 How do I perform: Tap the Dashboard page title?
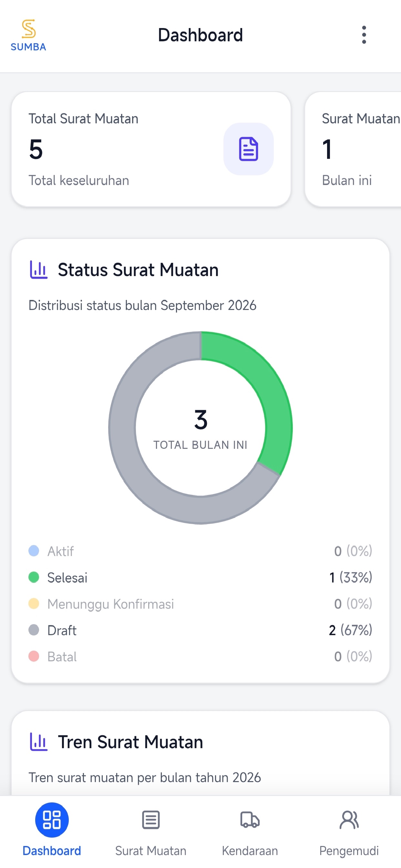coord(200,35)
